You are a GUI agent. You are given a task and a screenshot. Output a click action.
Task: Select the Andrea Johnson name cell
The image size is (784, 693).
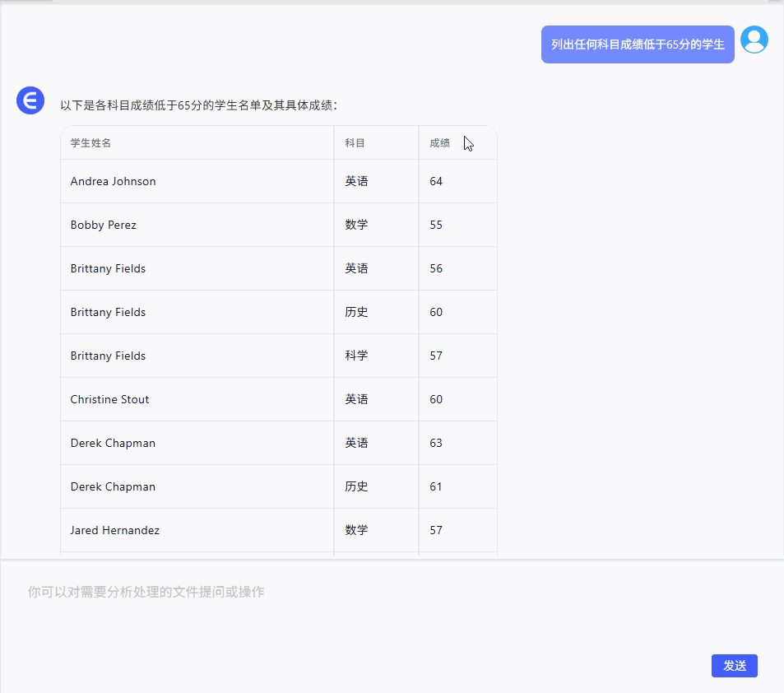113,181
